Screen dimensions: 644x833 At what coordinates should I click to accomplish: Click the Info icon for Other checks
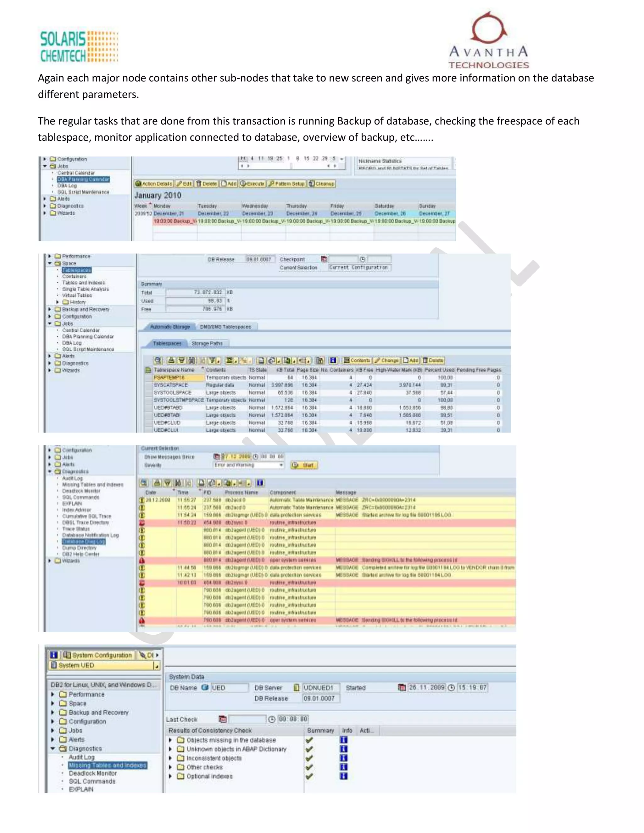[x=344, y=767]
